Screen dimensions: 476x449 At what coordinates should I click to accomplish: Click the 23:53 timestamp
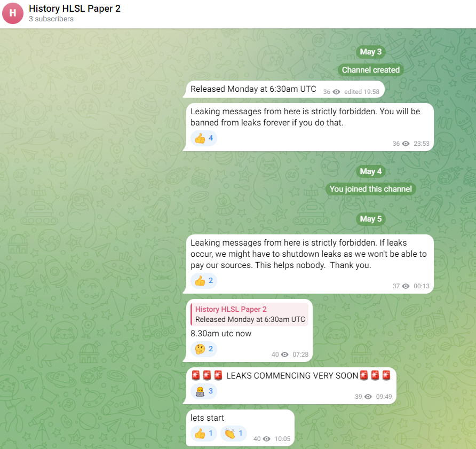422,144
